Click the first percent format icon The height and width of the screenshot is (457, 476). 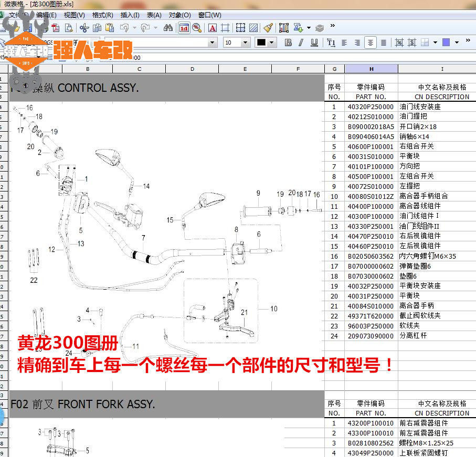[x=399, y=43]
